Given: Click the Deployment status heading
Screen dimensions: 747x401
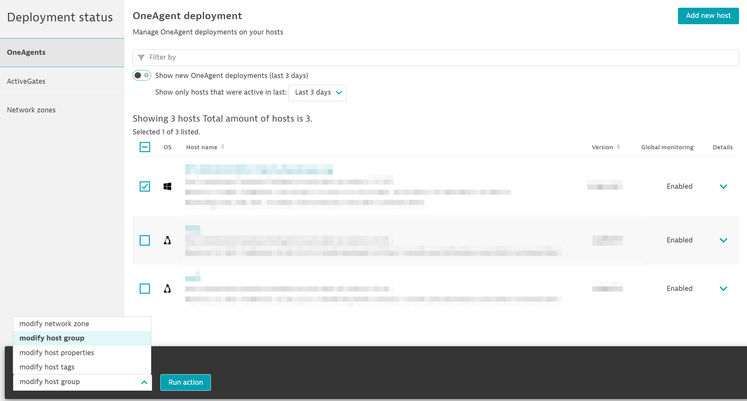Looking at the screenshot, I should (60, 17).
